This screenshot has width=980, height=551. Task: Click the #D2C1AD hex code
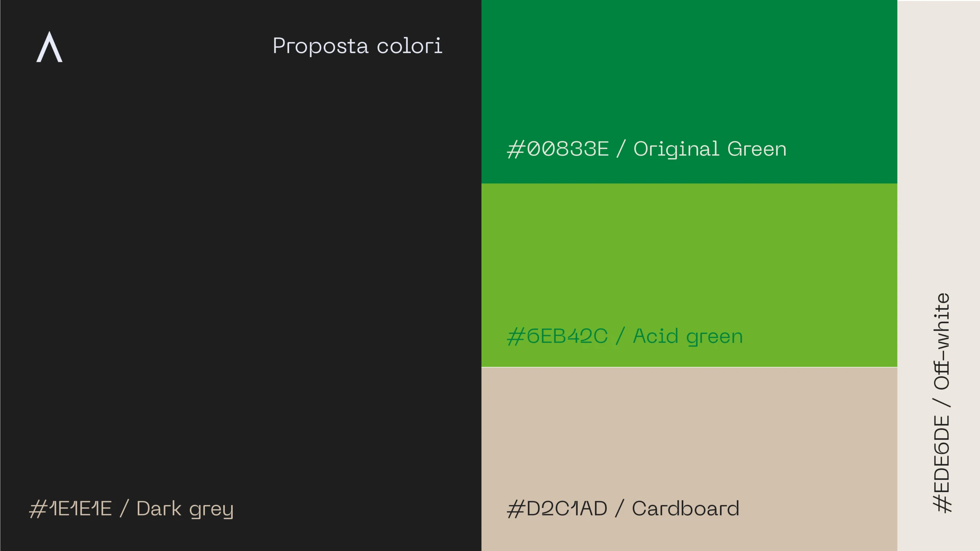[557, 509]
